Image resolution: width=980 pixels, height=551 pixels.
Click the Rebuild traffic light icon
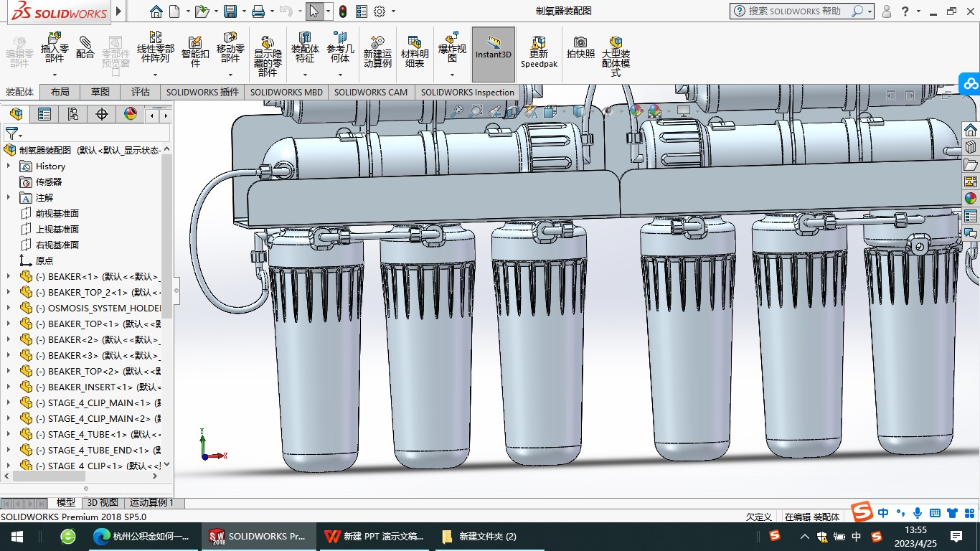click(x=343, y=11)
